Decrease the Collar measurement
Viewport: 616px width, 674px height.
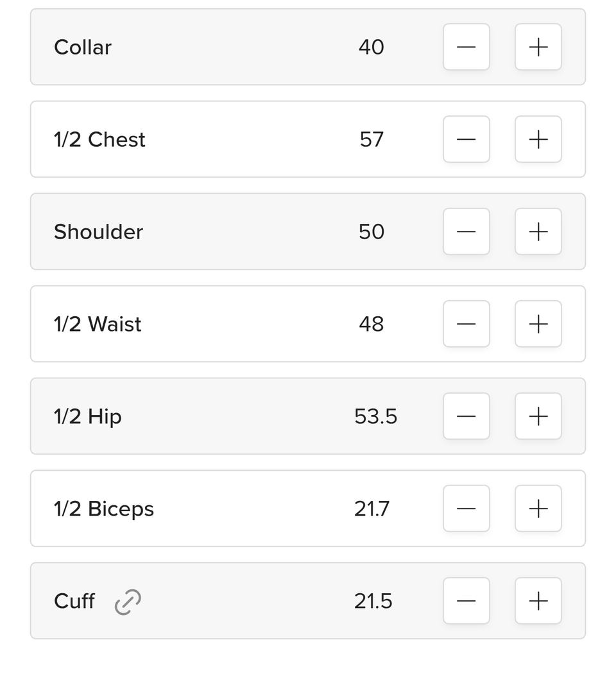[466, 47]
